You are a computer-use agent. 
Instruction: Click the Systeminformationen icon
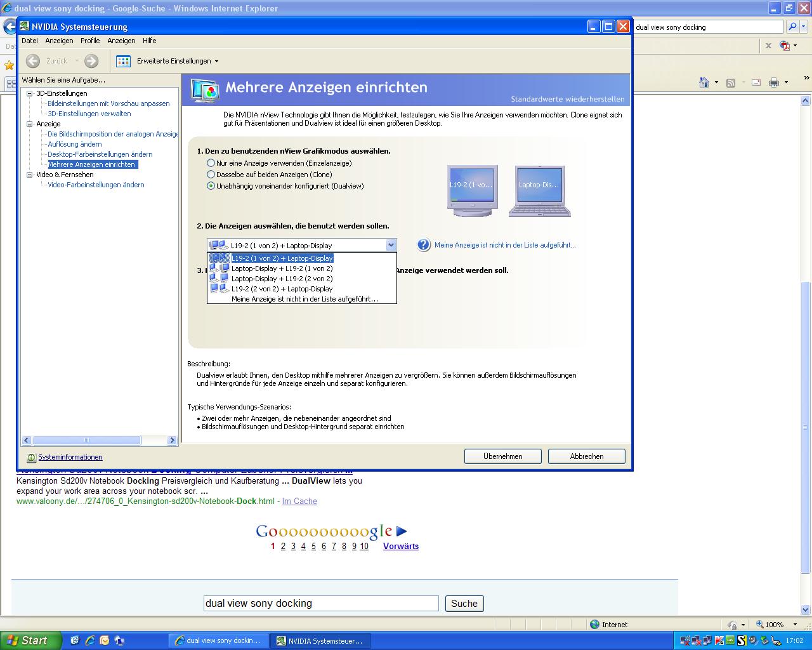(31, 457)
